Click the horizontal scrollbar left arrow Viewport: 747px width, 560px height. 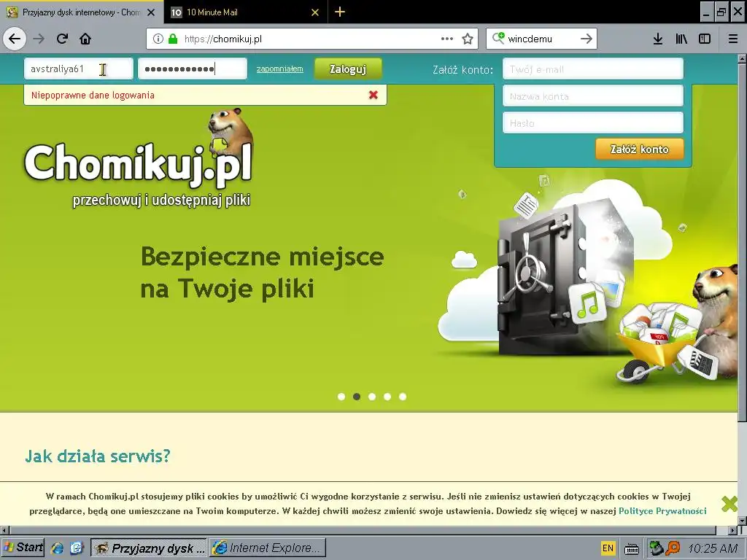click(4, 530)
